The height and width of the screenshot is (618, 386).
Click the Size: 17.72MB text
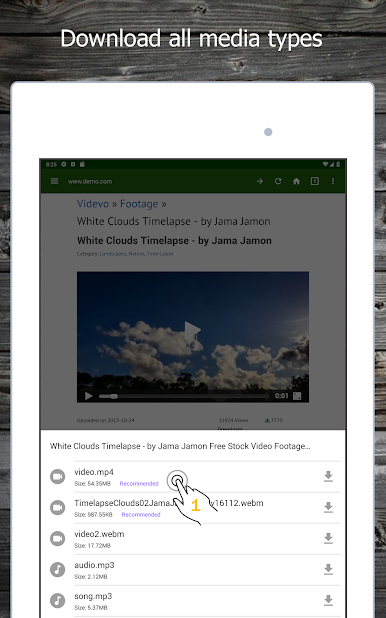(92, 546)
